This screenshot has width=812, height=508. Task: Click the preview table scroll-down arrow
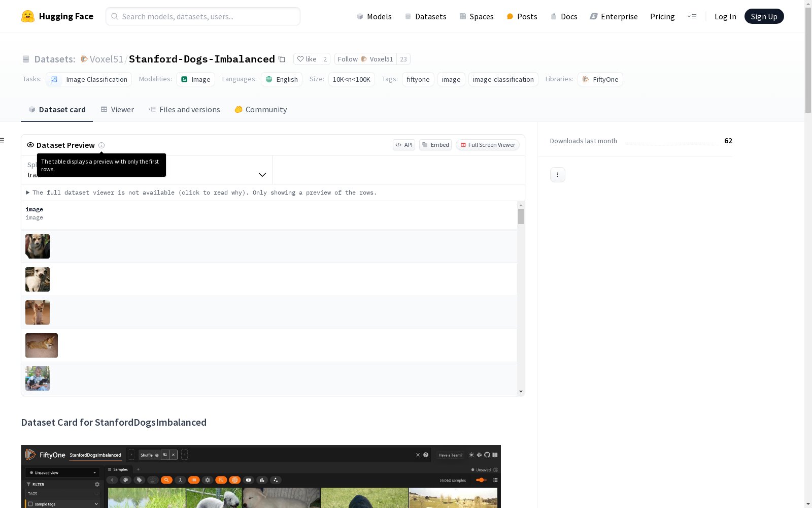pyautogui.click(x=521, y=392)
